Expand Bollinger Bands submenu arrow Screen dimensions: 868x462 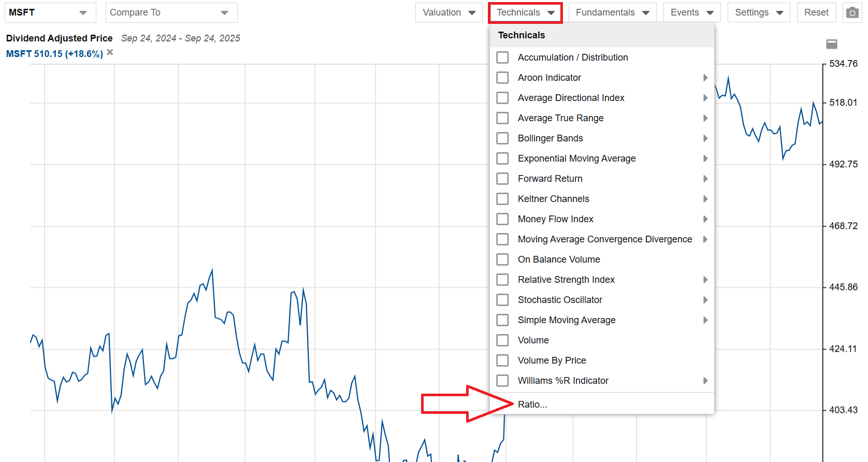pyautogui.click(x=705, y=138)
